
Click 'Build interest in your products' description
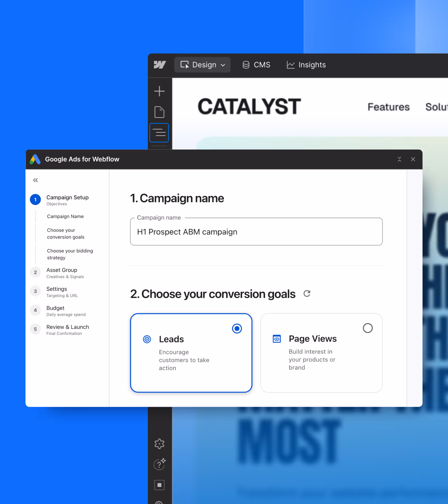coord(312,360)
